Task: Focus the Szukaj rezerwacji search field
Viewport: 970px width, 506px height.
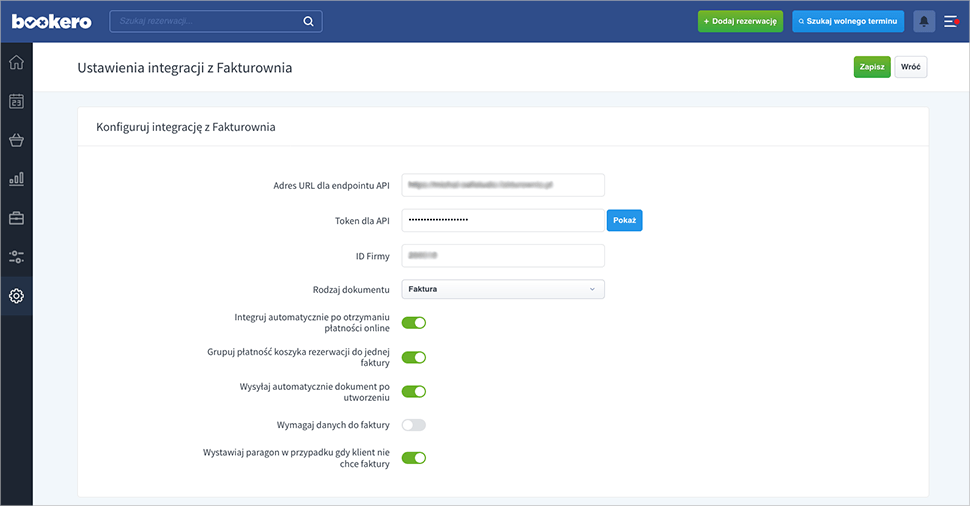Action: (216, 21)
